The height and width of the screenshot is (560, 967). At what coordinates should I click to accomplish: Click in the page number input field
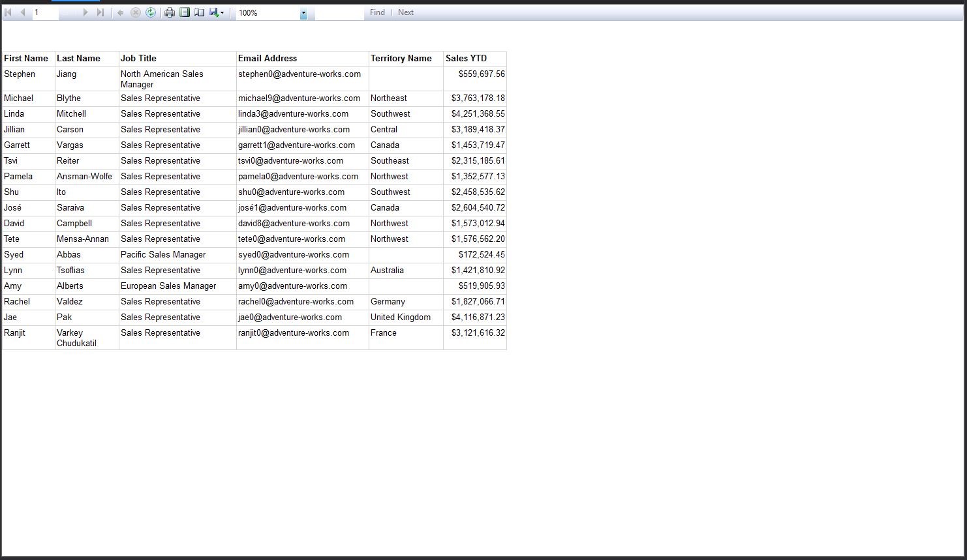tap(46, 12)
